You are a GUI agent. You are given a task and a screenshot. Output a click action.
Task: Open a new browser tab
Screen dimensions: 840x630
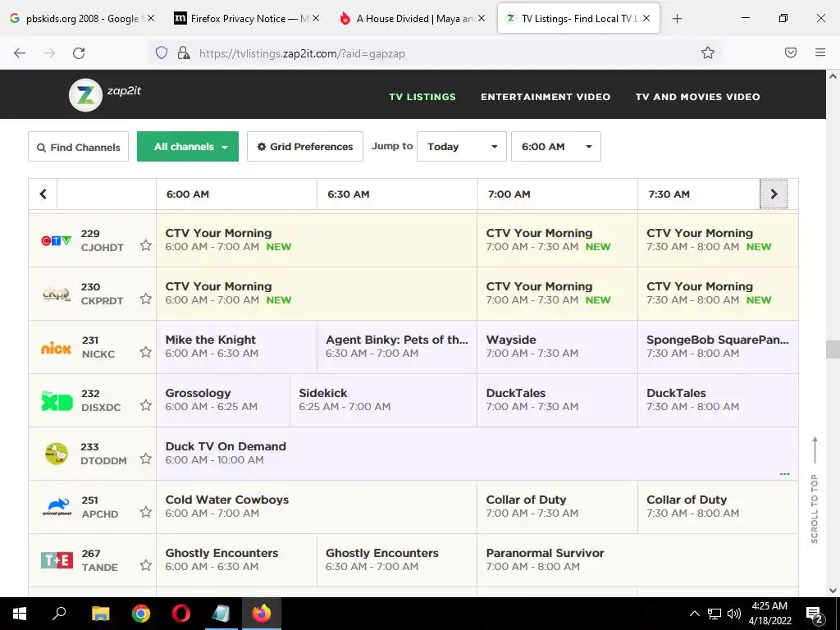[677, 19]
